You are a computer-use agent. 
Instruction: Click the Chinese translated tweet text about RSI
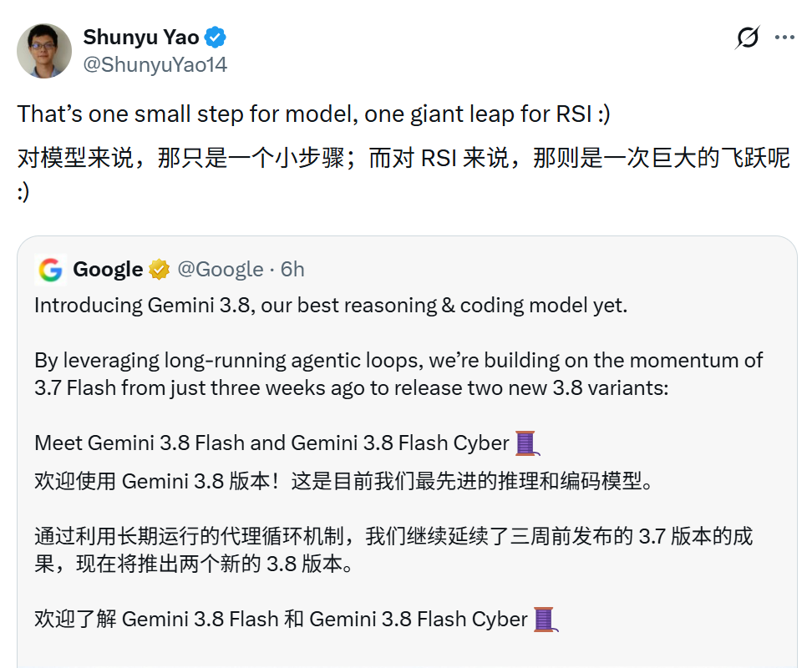point(404,174)
